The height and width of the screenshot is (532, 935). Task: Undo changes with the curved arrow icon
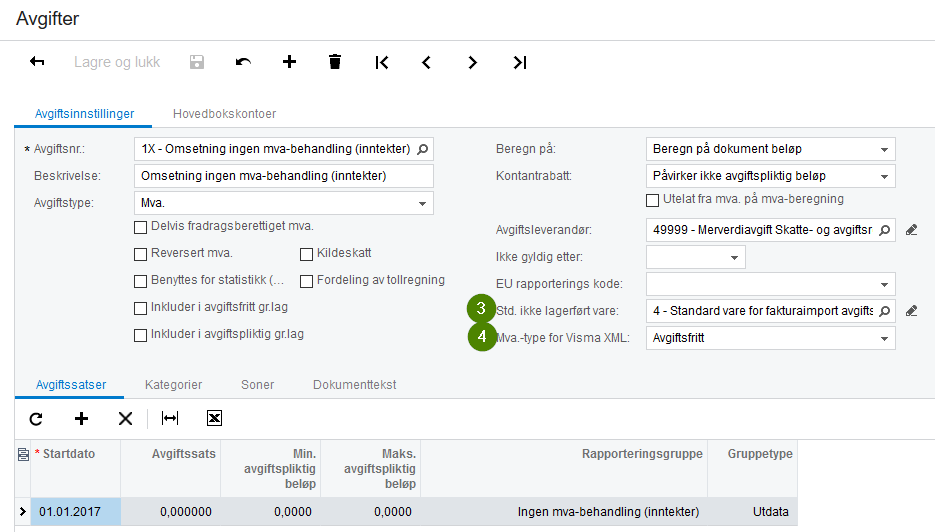pyautogui.click(x=243, y=62)
